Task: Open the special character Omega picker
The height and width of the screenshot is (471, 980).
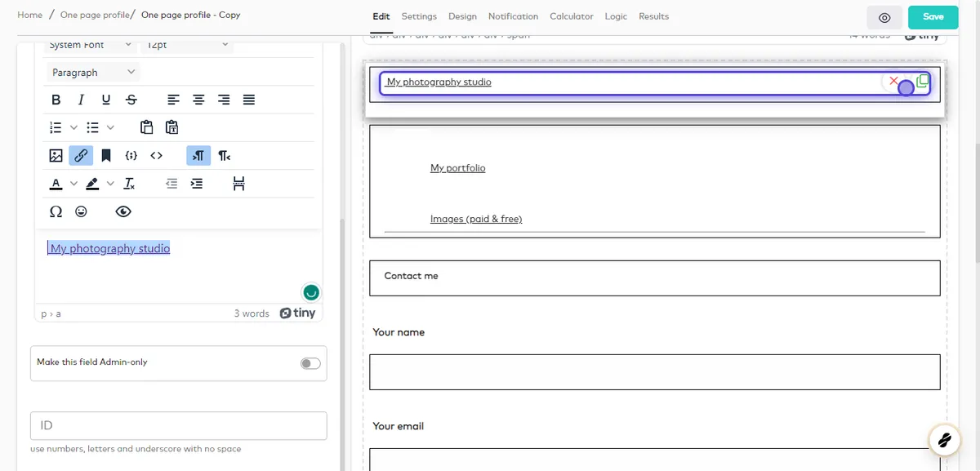Action: tap(56, 211)
